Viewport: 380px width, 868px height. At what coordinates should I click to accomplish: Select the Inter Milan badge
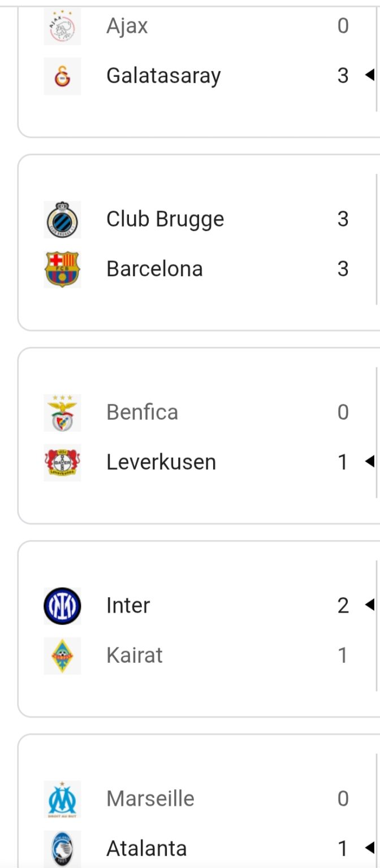(62, 606)
